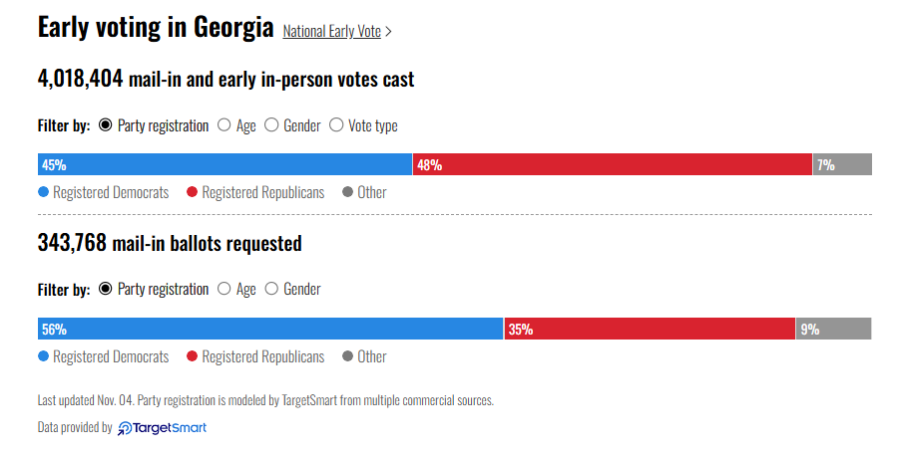Select Gender filter for mail-in ballots requested

pos(292,289)
